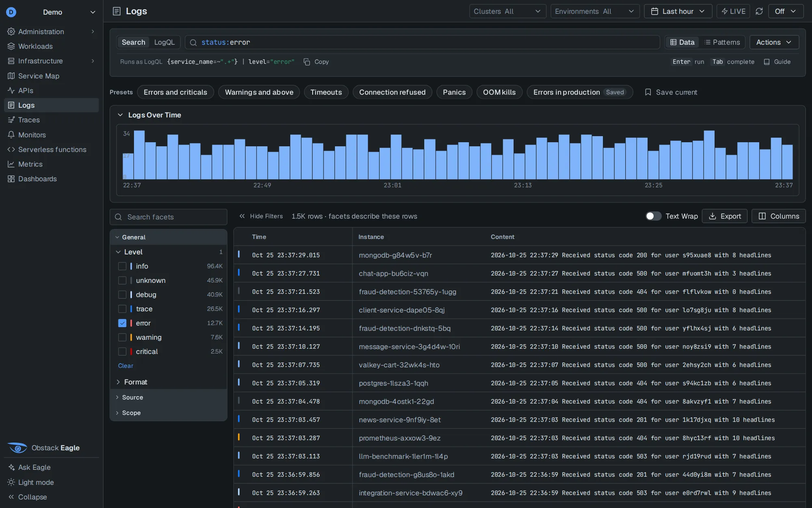Image resolution: width=812 pixels, height=508 pixels.
Task: Uncheck the error level checkbox
Action: [x=122, y=323]
